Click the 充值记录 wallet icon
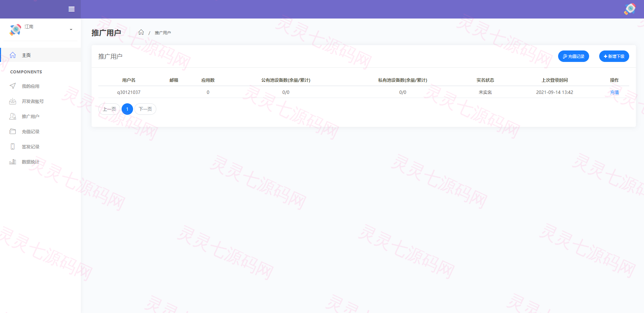This screenshot has height=313, width=644. click(x=13, y=131)
